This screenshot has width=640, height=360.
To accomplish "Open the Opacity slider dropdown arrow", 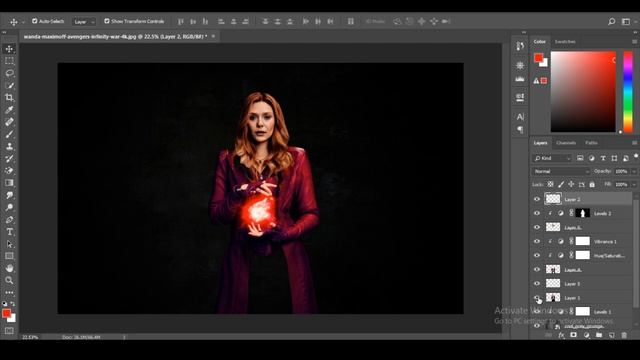I will (x=634, y=171).
